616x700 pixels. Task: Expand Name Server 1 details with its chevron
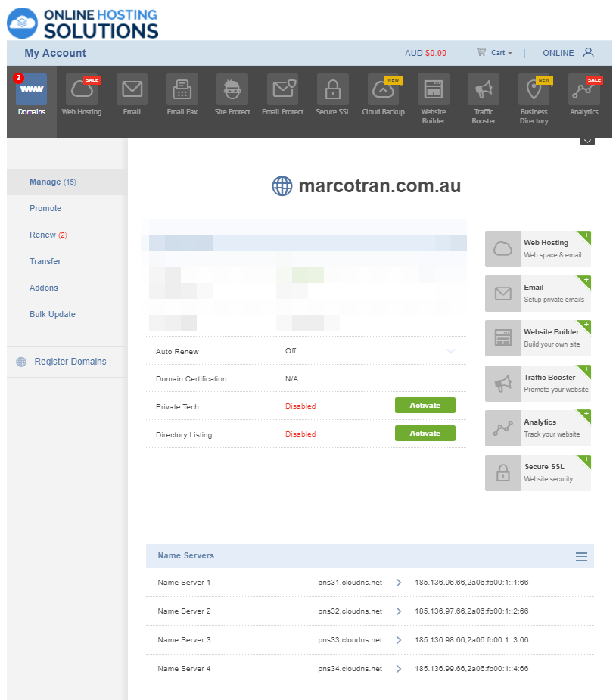[x=398, y=583]
